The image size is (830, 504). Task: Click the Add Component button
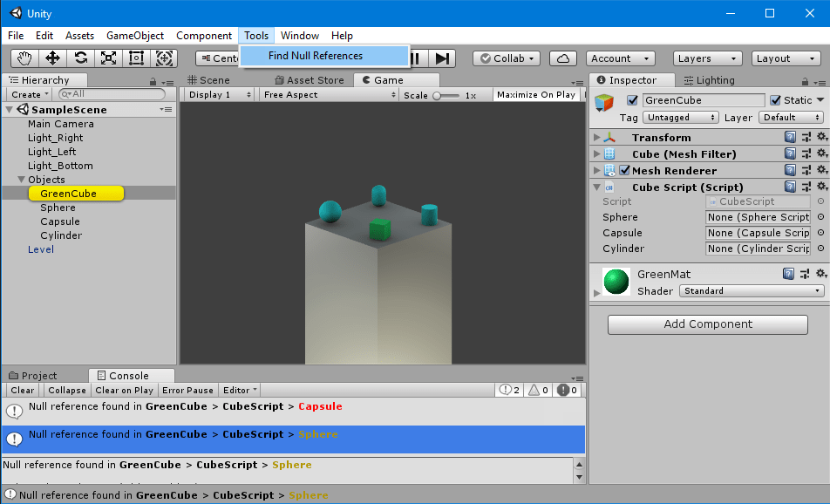point(707,324)
